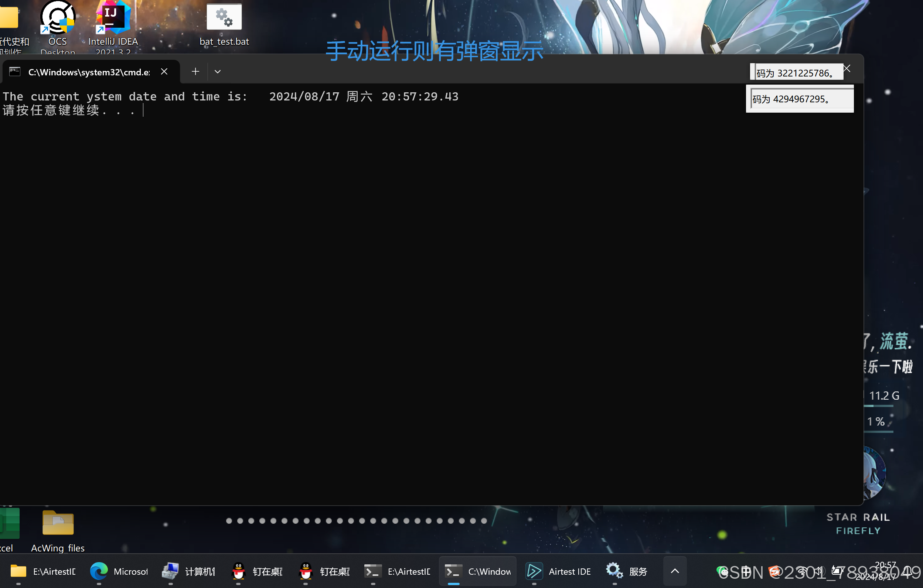Click the popup showing code 4294967295
Image resolution: width=923 pixels, height=588 pixels.
(x=800, y=99)
